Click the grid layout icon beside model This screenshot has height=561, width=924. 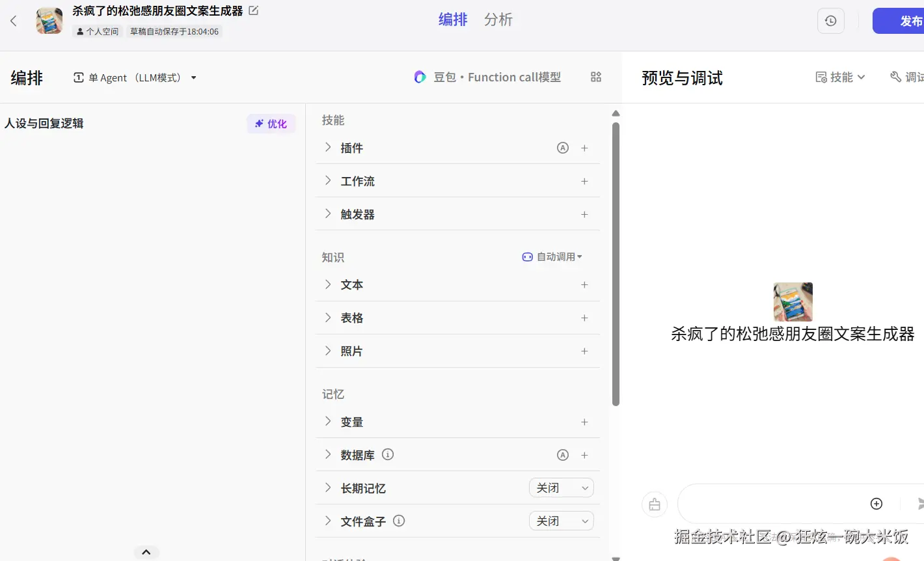596,77
